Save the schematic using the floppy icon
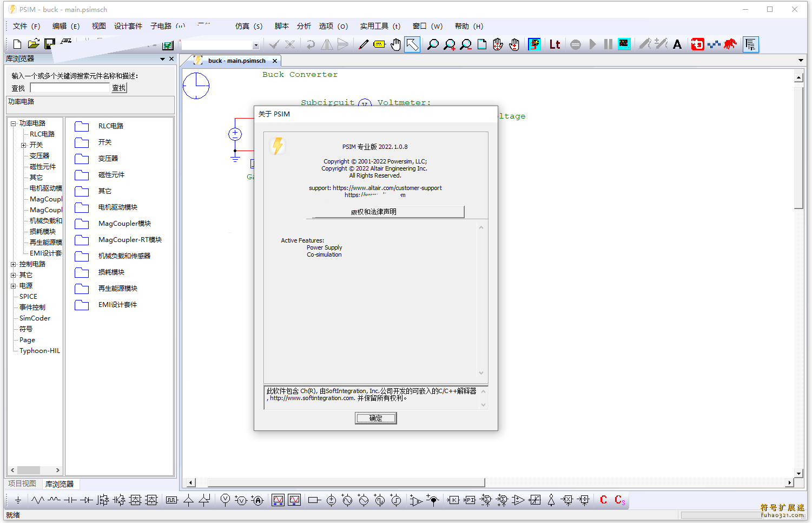Image resolution: width=812 pixels, height=523 pixels. [x=49, y=44]
